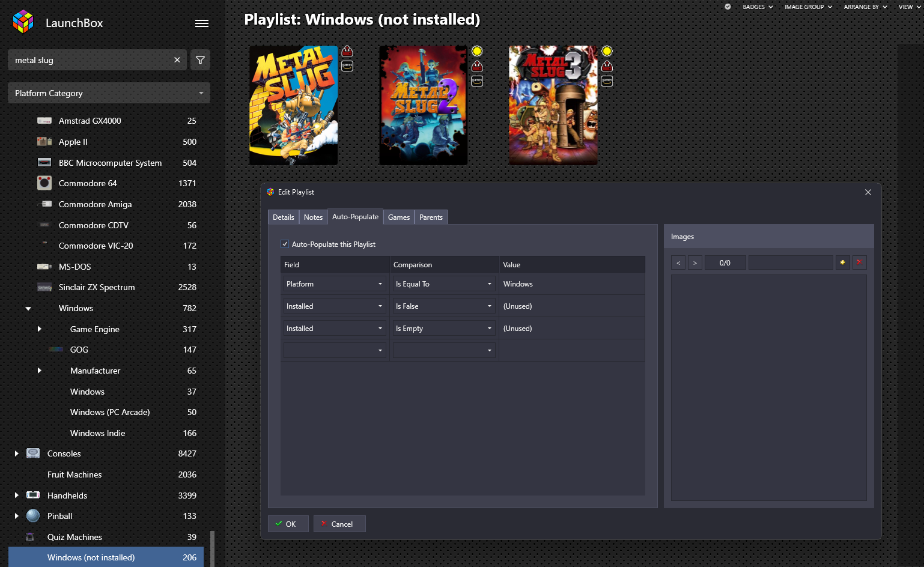Open the empty Field dropdown in last row
Screen dimensions: 924x567
click(334, 350)
